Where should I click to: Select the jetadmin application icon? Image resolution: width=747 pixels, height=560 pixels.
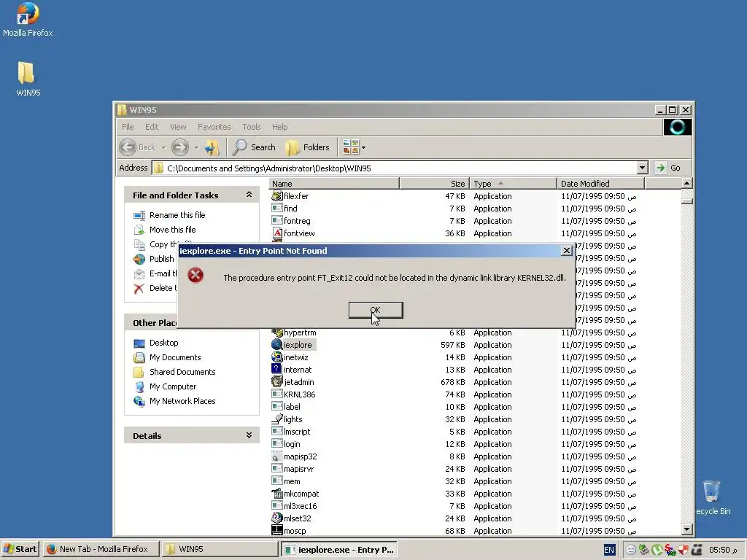click(x=276, y=381)
